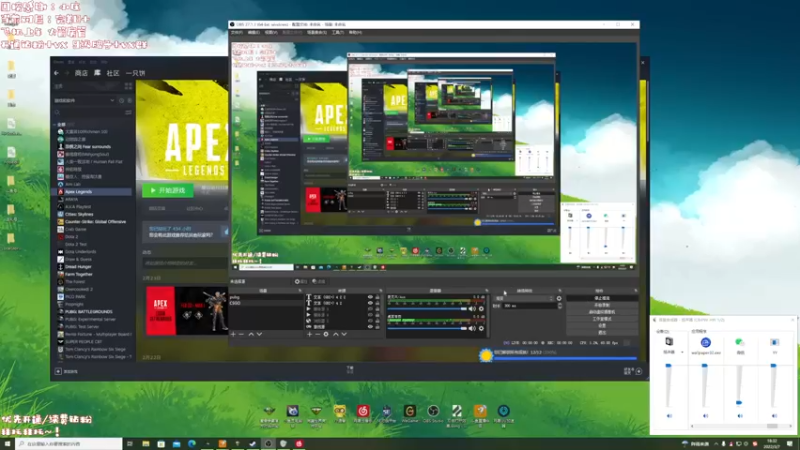The width and height of the screenshot is (800, 450).
Task: Go back using Steam's back arrow
Action: (57, 73)
